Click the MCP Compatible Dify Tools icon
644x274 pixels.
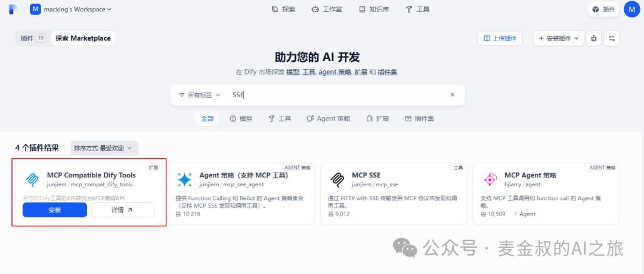coord(32,180)
